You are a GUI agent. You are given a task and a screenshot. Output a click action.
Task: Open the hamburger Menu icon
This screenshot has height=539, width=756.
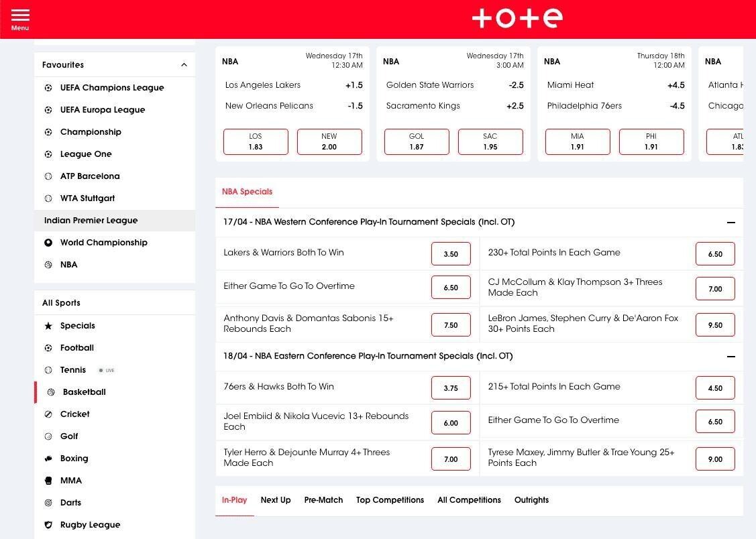click(20, 19)
